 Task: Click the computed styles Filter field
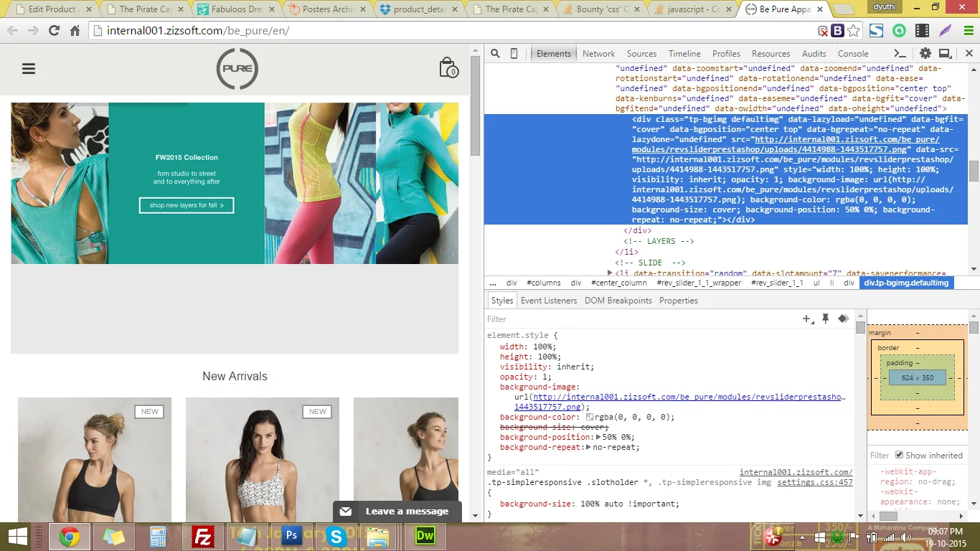880,456
